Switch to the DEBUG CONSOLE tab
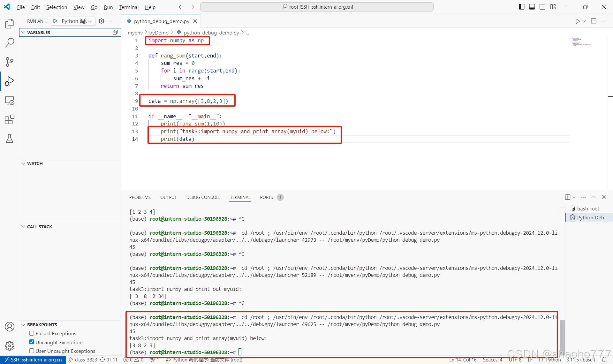613x364 pixels. click(x=203, y=197)
